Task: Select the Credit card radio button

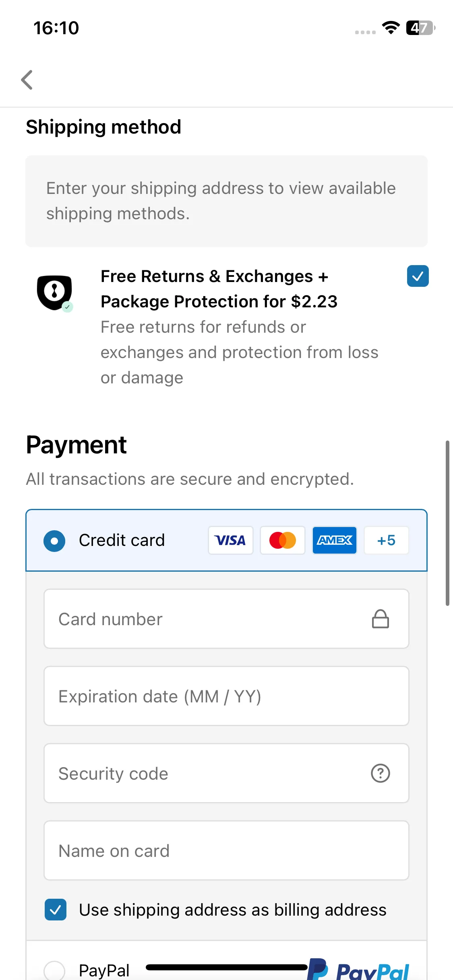Action: (x=54, y=541)
